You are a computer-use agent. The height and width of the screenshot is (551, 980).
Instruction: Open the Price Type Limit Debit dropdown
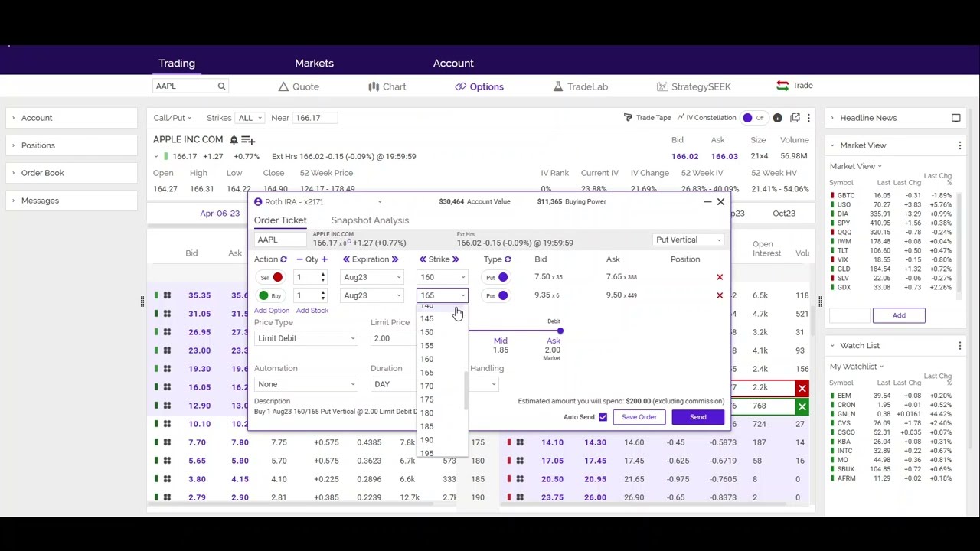pyautogui.click(x=305, y=338)
